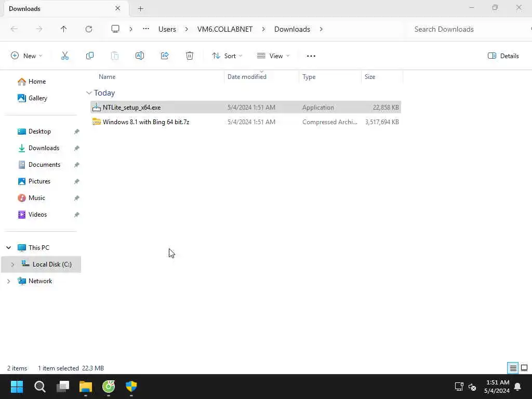Expand chevron after VM6.COLLABNET breadcrumb

point(263,29)
